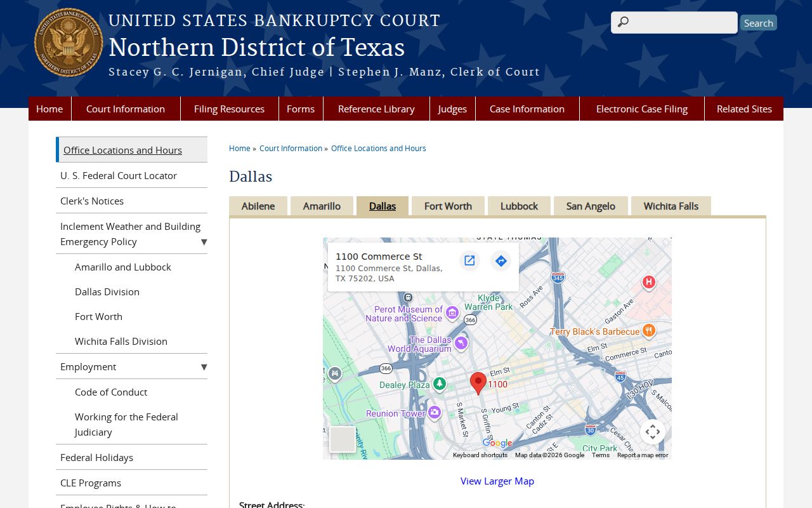812x508 pixels.
Task: Open Working for the Federal Judiciary link
Action: [126, 424]
